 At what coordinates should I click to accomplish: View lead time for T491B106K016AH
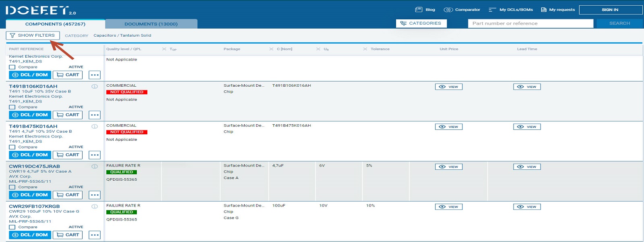[x=527, y=87]
